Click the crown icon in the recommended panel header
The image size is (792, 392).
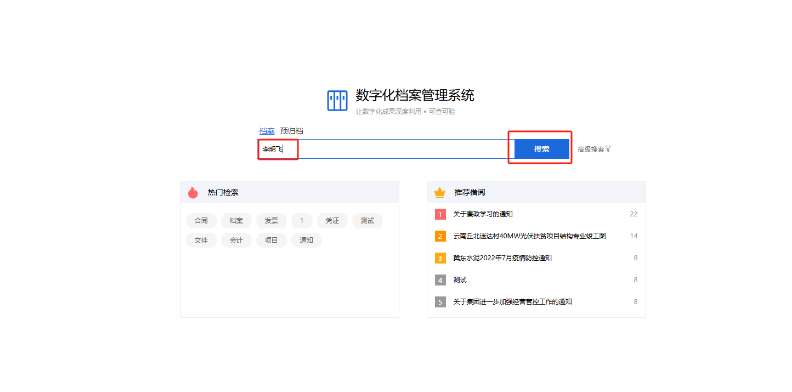[x=439, y=192]
